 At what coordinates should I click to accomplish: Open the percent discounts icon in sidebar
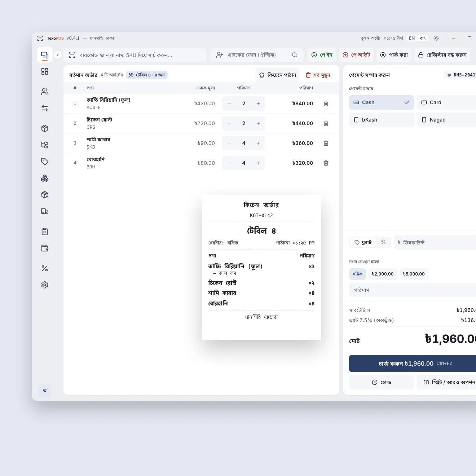tap(45, 268)
